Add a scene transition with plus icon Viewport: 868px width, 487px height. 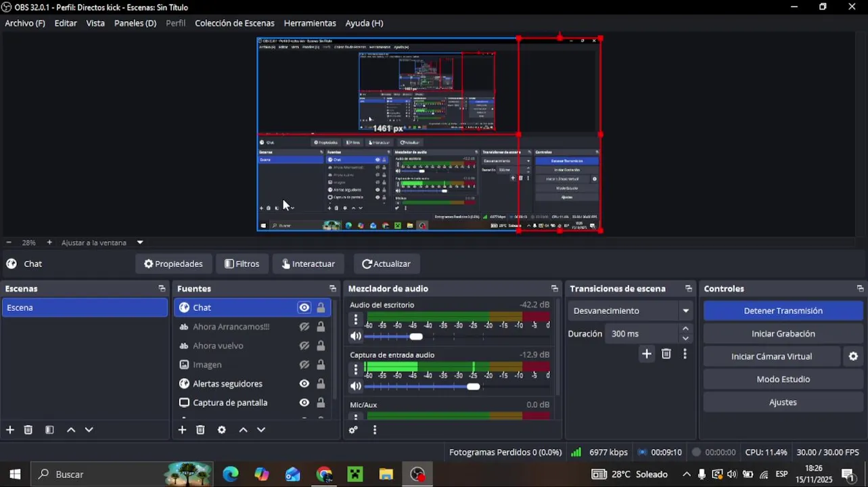point(647,354)
